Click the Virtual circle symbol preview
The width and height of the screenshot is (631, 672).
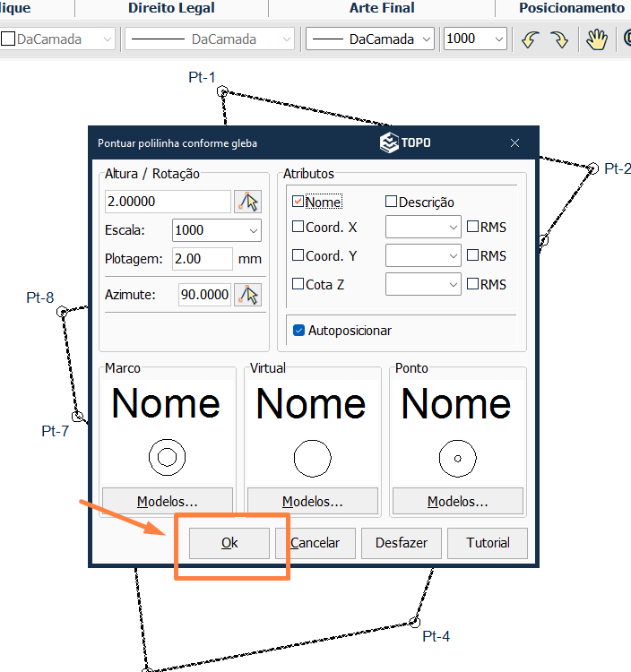pos(312,457)
